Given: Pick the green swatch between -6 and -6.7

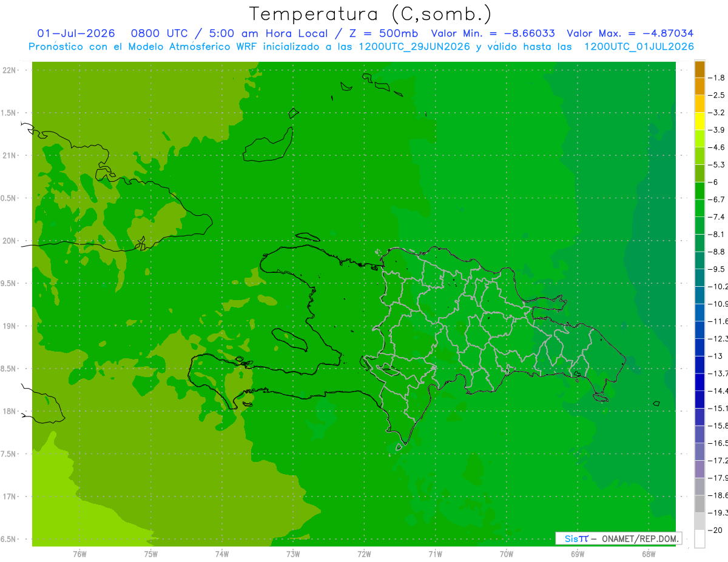Looking at the screenshot, I should (x=699, y=190).
